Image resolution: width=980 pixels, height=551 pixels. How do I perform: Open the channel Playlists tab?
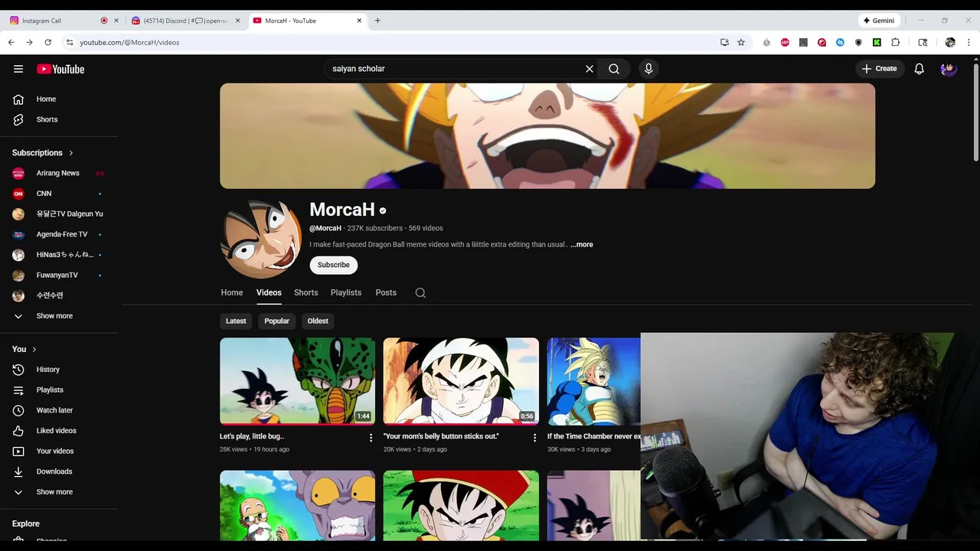pos(346,292)
